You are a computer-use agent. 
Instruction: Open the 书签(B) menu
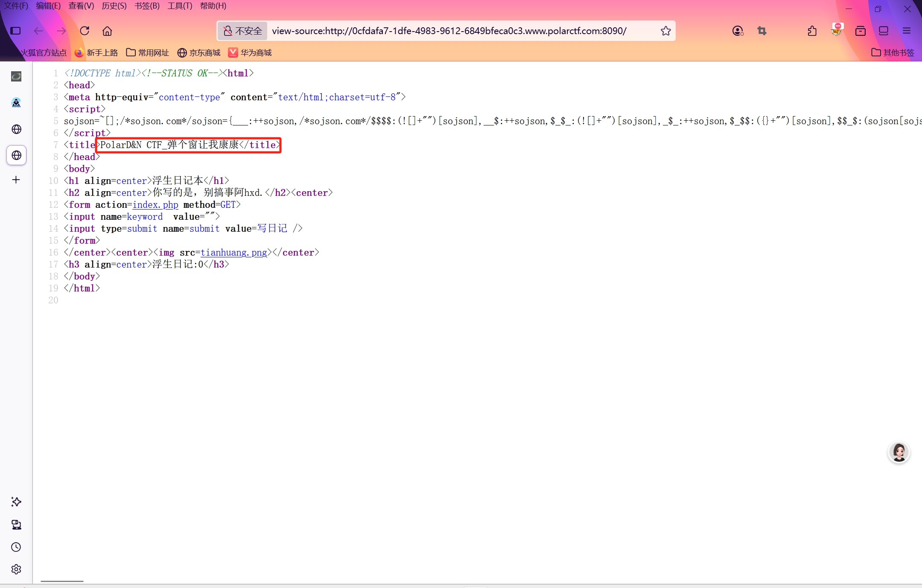click(147, 6)
